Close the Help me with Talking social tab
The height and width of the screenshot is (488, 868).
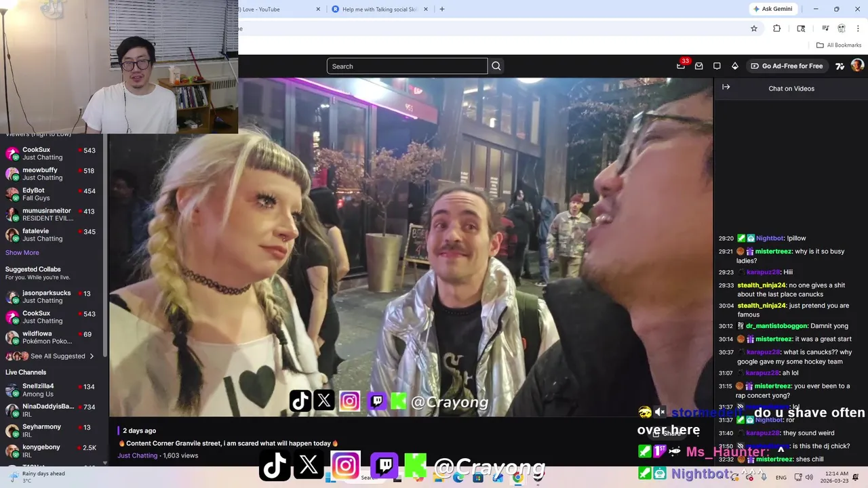pos(426,9)
